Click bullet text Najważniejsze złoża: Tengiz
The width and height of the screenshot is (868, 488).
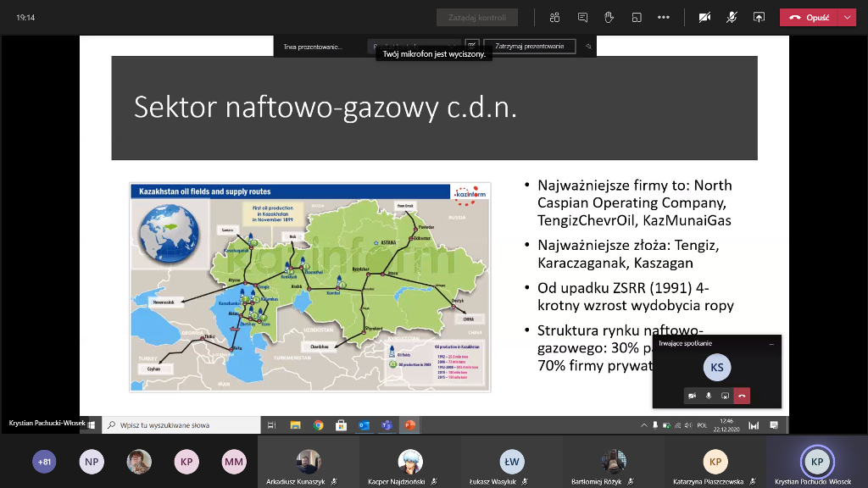(x=628, y=245)
